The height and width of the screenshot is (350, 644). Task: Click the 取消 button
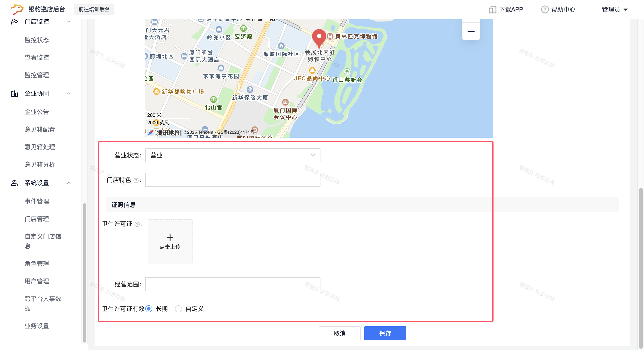click(x=340, y=333)
